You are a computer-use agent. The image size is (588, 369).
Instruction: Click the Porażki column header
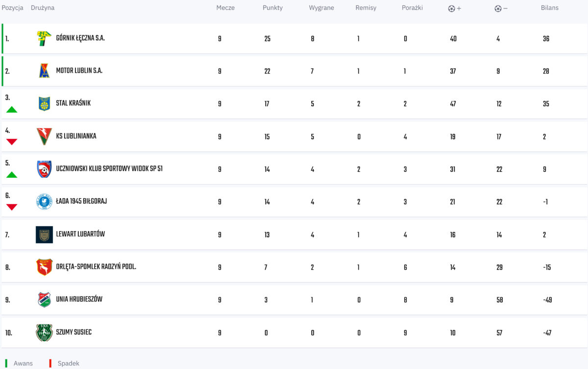412,8
